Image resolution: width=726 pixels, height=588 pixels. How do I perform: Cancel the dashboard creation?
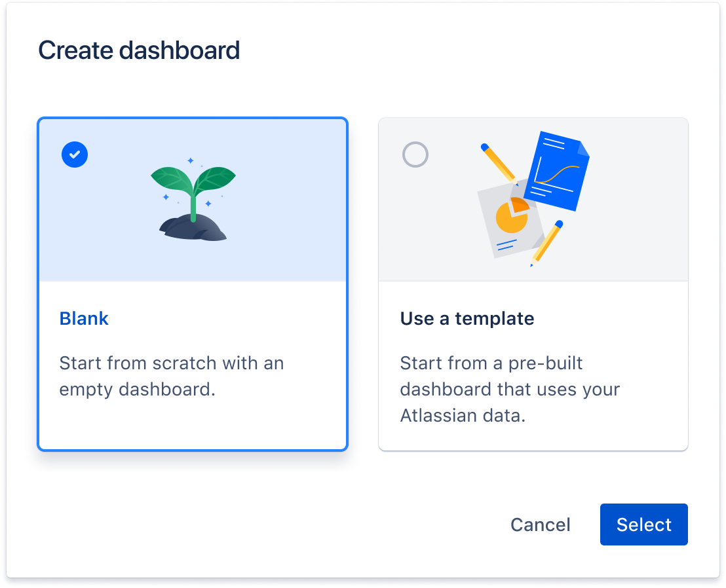[540, 524]
